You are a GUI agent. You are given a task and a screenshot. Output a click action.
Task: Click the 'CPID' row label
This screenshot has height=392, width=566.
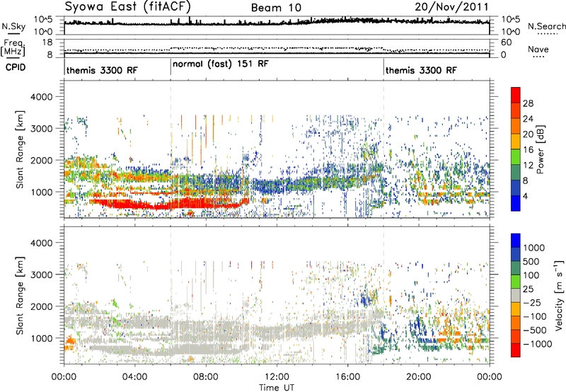coord(16,67)
